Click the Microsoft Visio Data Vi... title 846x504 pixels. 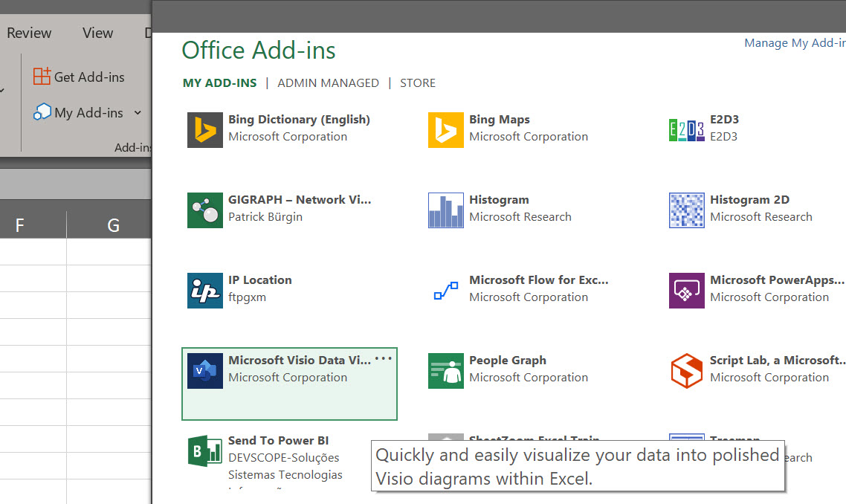(x=300, y=361)
